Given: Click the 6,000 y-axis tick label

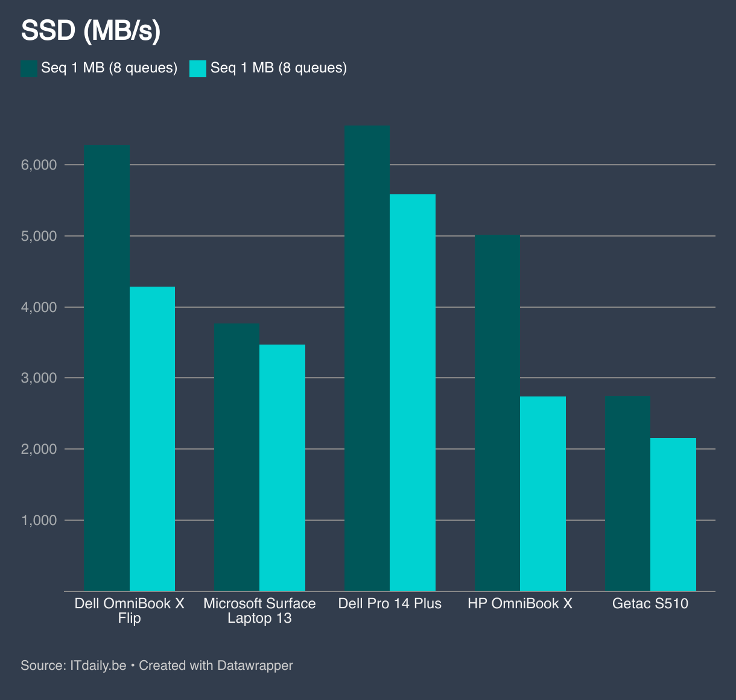Looking at the screenshot, I should [39, 165].
